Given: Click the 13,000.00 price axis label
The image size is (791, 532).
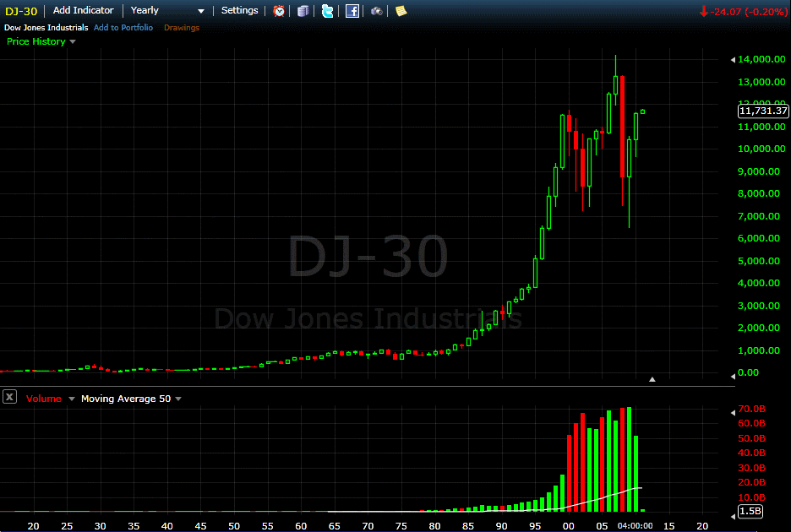Looking at the screenshot, I should (761, 82).
